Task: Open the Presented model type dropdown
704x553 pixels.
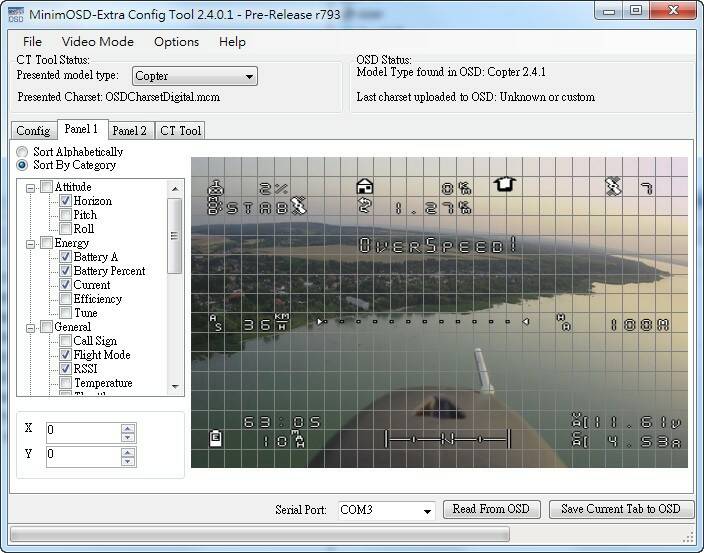Action: pos(194,76)
